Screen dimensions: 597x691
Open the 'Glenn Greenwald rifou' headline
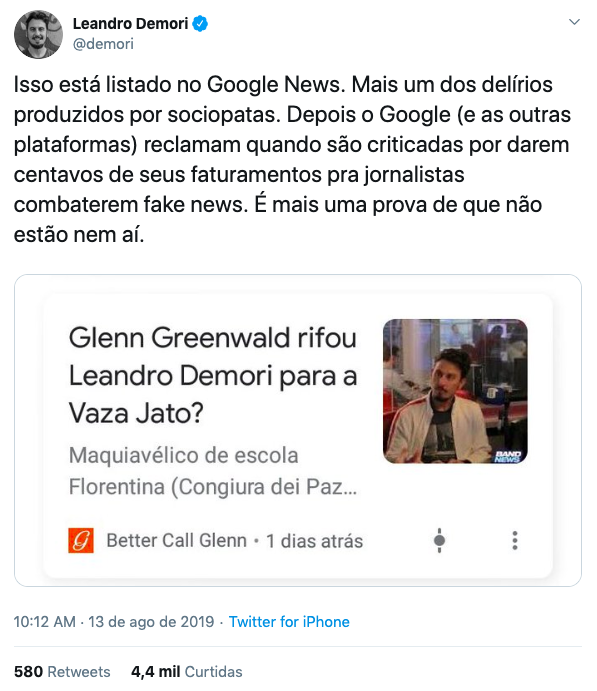[x=213, y=375]
